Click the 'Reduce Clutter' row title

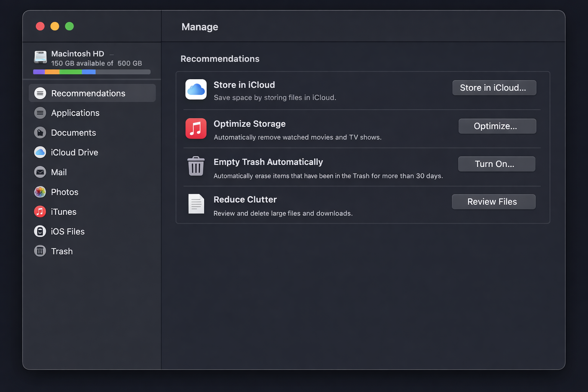(x=245, y=199)
